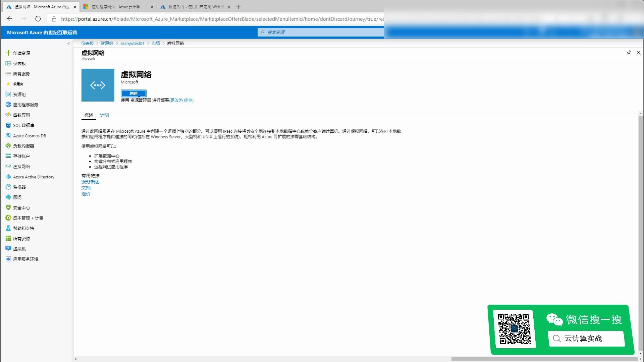Click the 搜索资源 search box
Image resolution: width=644 pixels, height=362 pixels.
(321, 32)
